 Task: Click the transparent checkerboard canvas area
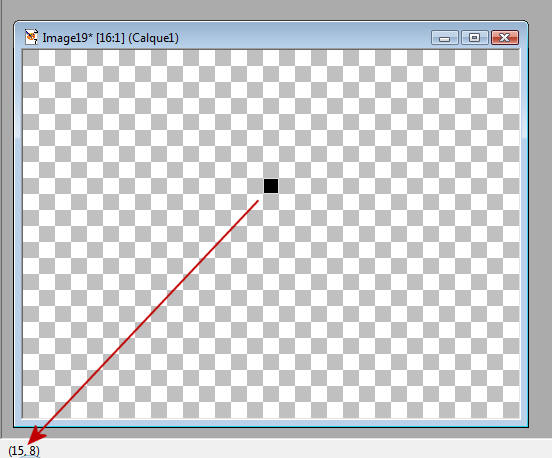pyautogui.click(x=271, y=234)
